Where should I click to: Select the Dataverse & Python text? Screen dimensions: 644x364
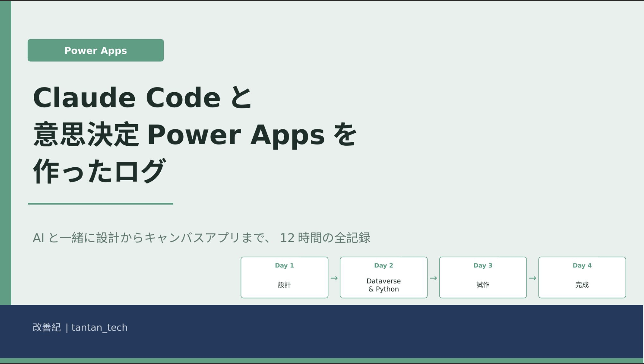383,285
